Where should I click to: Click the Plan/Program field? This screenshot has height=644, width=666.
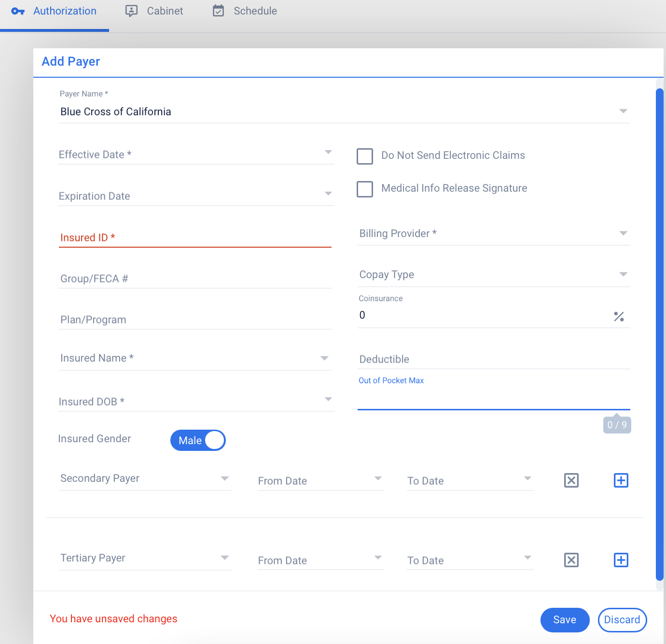[x=195, y=320]
